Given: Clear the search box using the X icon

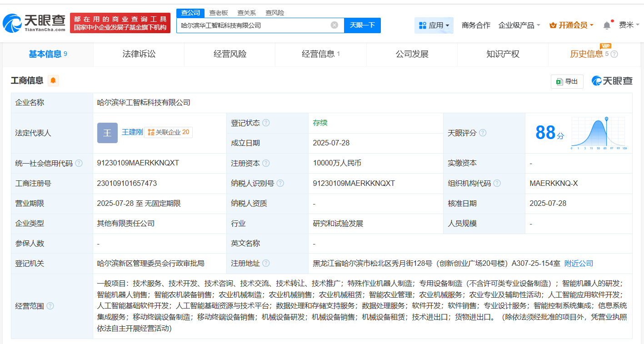Looking at the screenshot, I should click(334, 25).
